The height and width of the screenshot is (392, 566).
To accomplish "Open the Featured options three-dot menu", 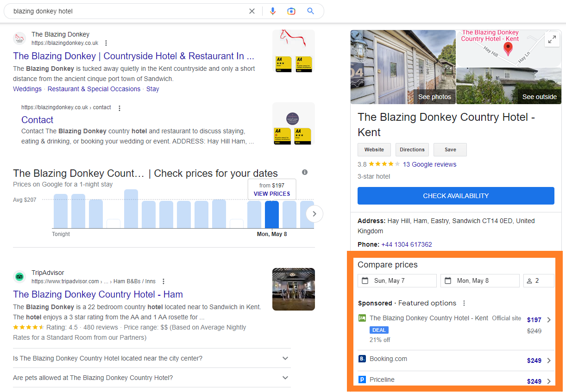I will (x=464, y=303).
